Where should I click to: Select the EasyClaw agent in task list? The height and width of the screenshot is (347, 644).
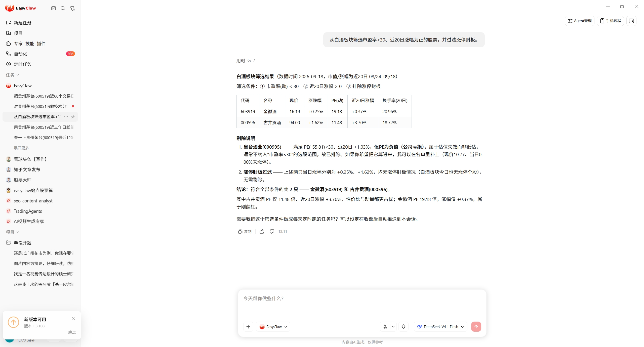(x=40, y=86)
